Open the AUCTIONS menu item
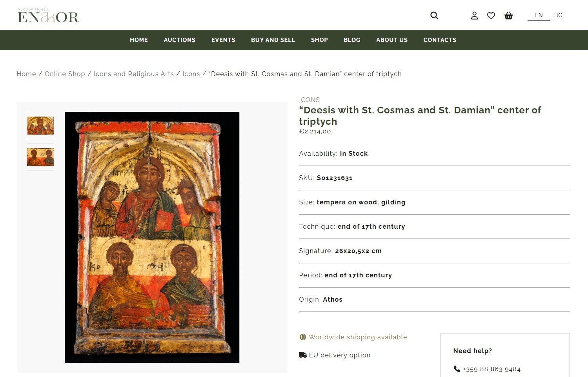This screenshot has height=377, width=588. coord(180,40)
